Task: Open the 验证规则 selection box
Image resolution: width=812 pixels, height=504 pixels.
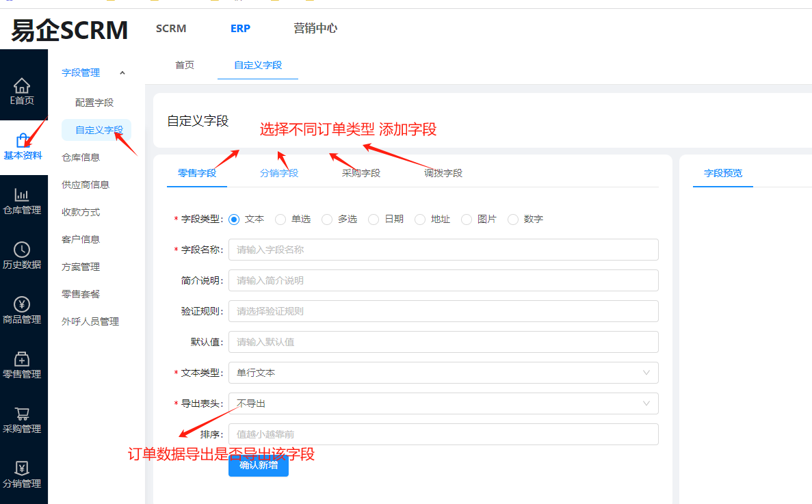Action: [x=443, y=311]
